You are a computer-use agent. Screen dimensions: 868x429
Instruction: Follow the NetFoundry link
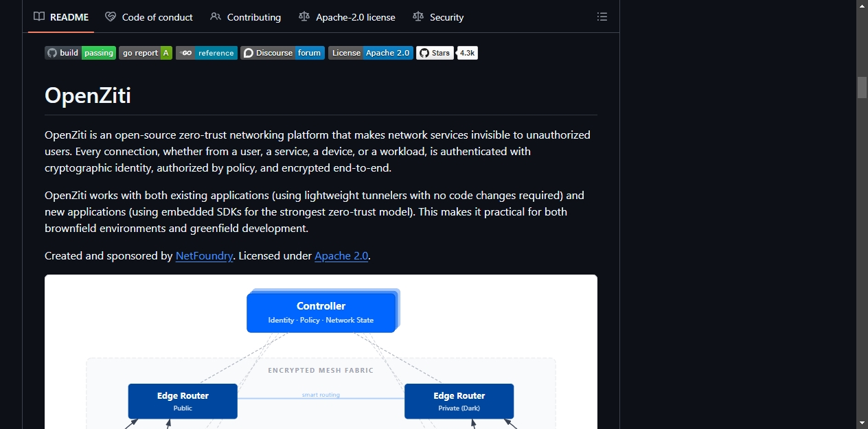point(204,256)
